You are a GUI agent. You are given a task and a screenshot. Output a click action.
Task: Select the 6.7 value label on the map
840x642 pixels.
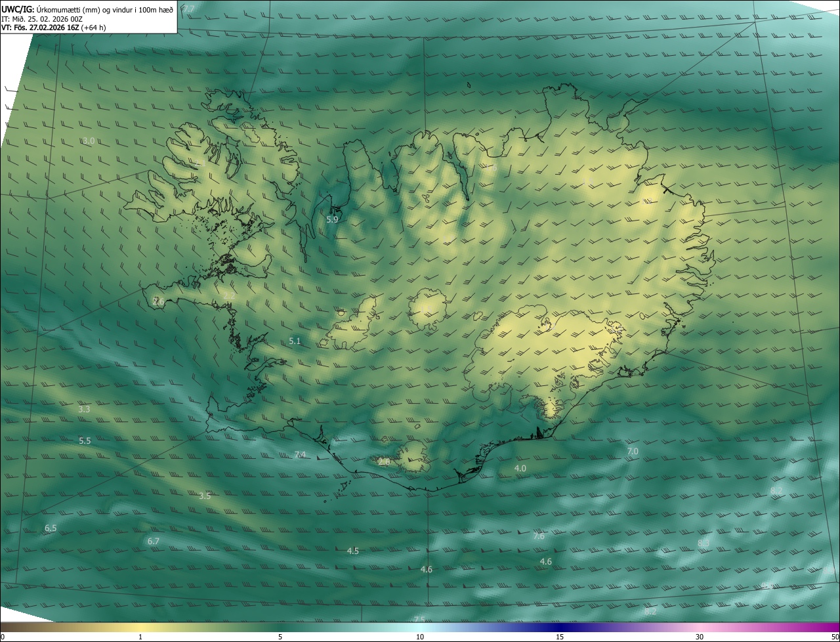(x=153, y=541)
